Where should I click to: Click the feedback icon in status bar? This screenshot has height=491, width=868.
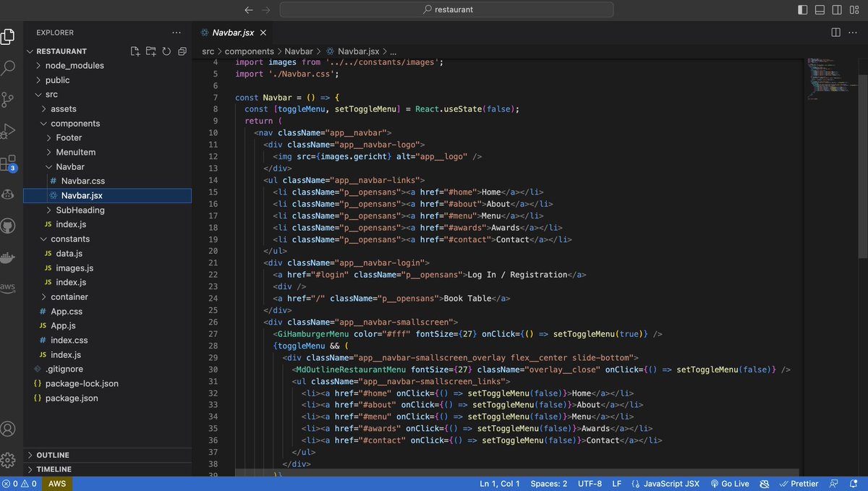(834, 484)
